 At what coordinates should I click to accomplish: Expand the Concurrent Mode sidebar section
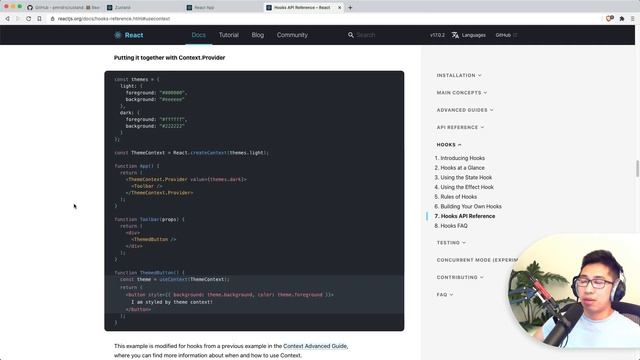(477, 260)
